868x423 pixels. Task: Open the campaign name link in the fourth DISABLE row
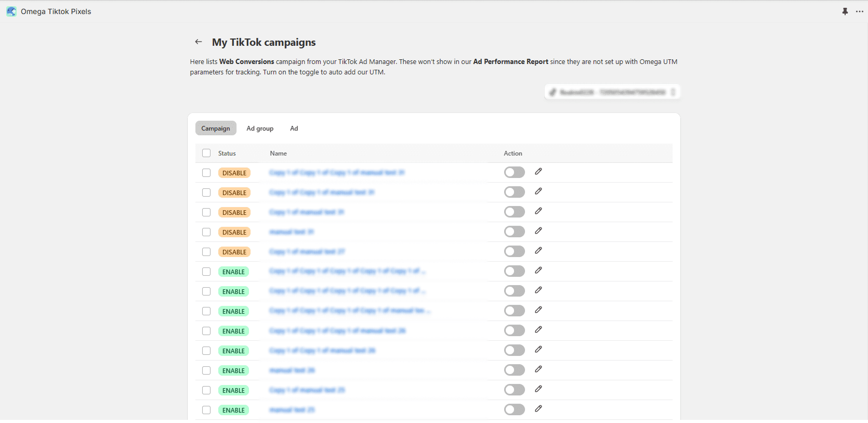(x=292, y=232)
